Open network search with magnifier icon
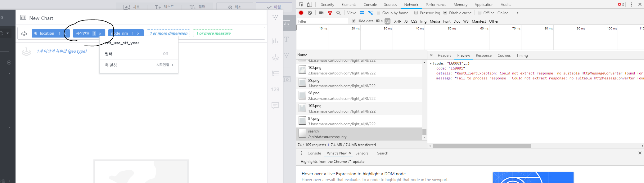Screen dimensions: 644x183 339,13
